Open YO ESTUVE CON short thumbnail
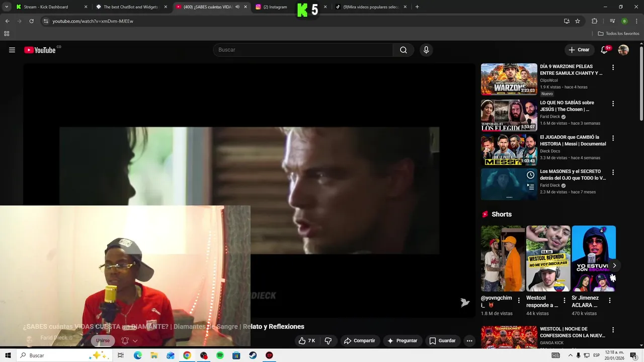 (x=594, y=258)
